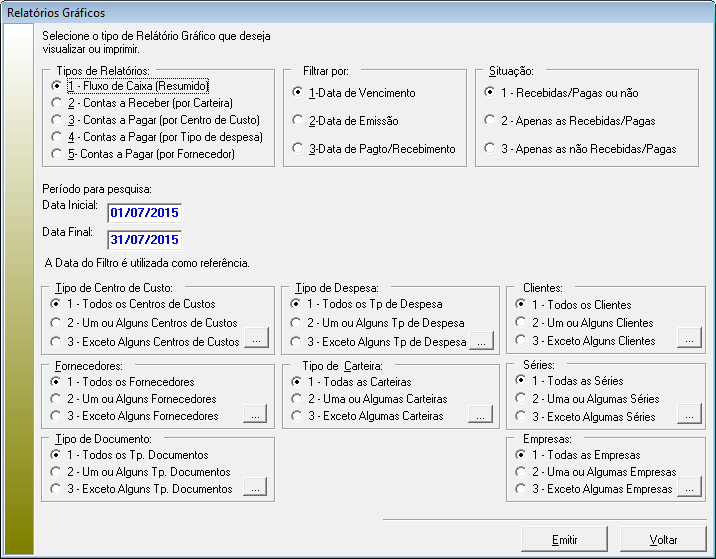Select '2 - Um ou Alguns Clientes'
The image size is (716, 559).
coord(522,323)
